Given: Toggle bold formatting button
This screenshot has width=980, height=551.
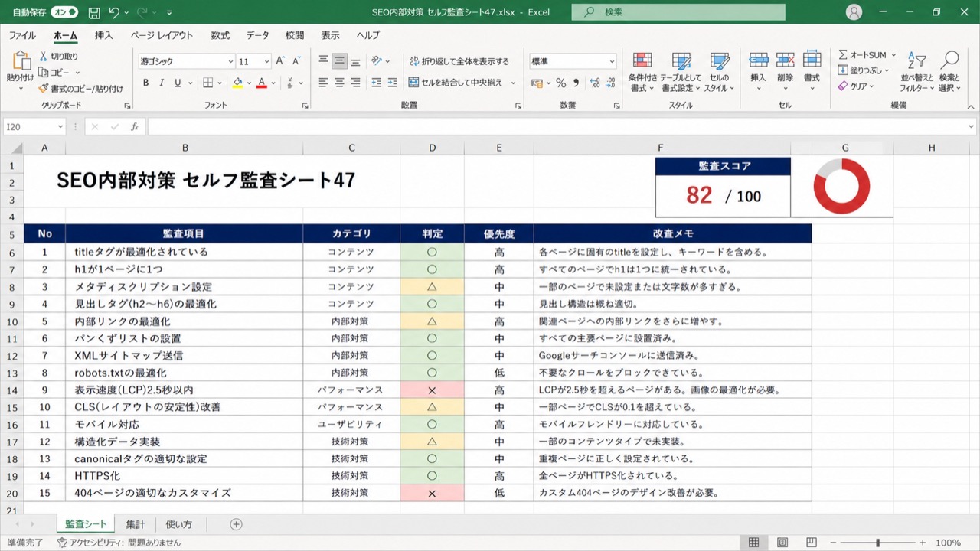Looking at the screenshot, I should point(145,83).
